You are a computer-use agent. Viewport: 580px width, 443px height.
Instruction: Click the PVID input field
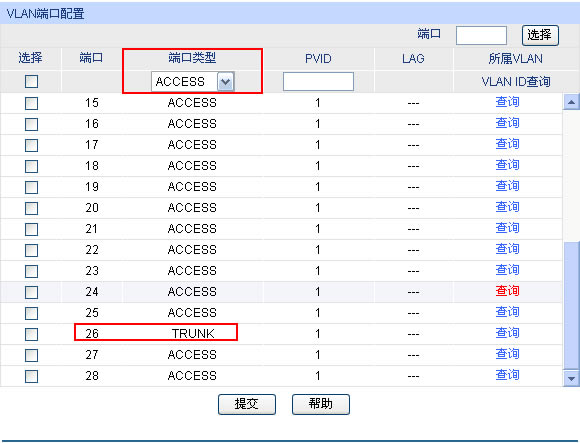(x=318, y=81)
